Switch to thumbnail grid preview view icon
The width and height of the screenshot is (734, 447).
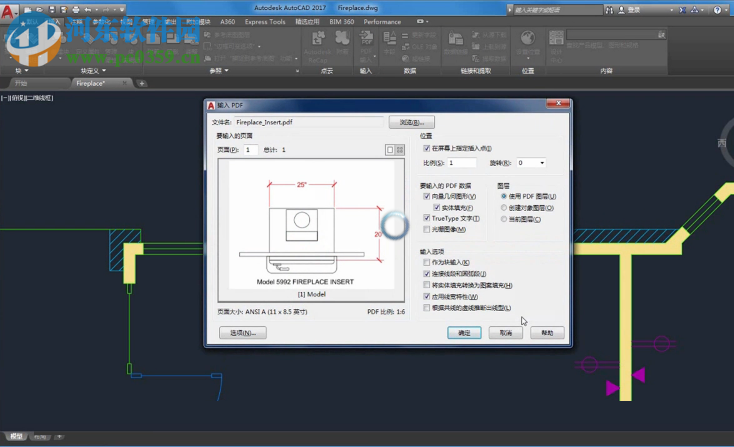(x=400, y=150)
